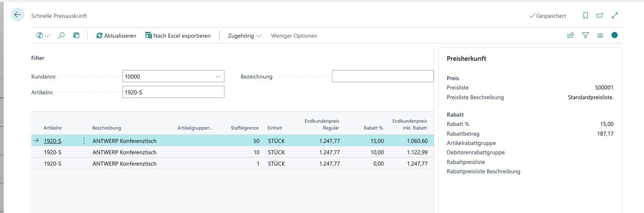Click the list view layout icon
This screenshot has height=213, width=644.
point(76,36)
